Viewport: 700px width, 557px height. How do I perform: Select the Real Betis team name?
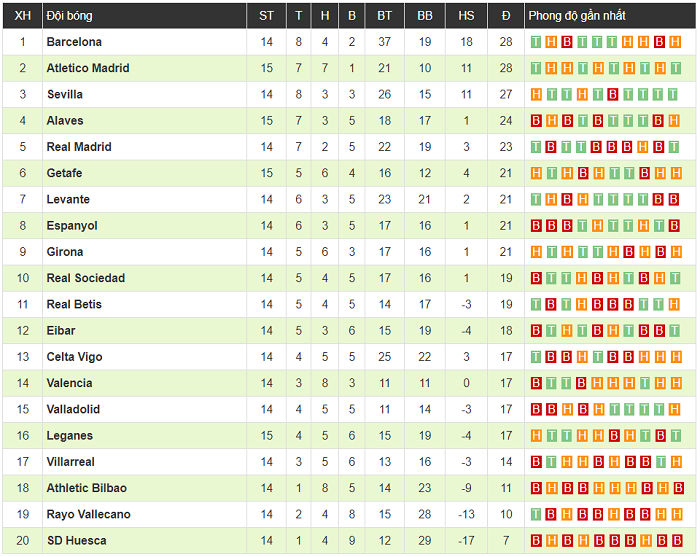pyautogui.click(x=74, y=305)
